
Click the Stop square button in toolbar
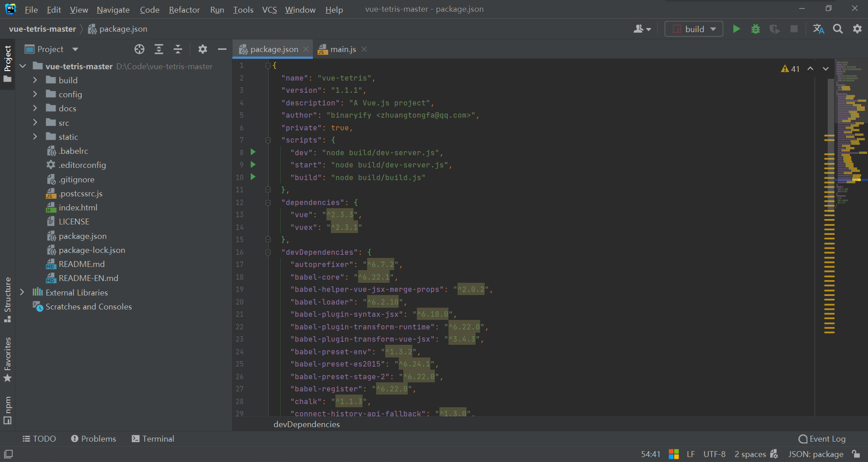pos(794,29)
